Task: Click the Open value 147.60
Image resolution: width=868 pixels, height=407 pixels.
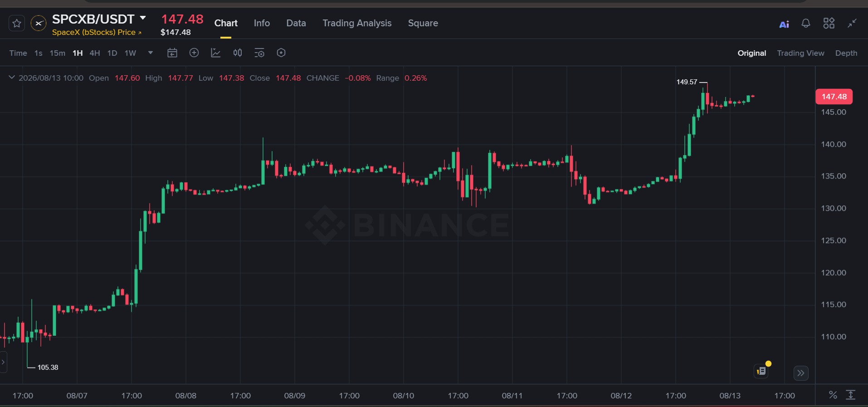Action: tap(127, 78)
